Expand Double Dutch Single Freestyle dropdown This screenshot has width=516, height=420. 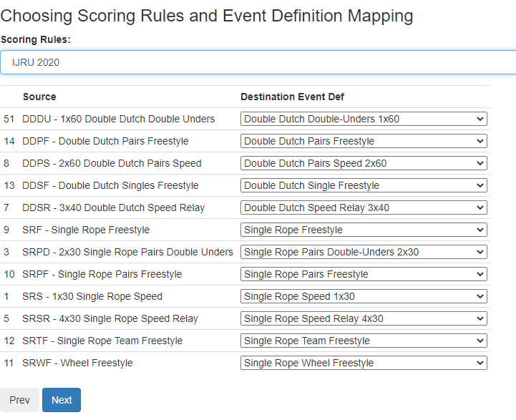pos(364,185)
